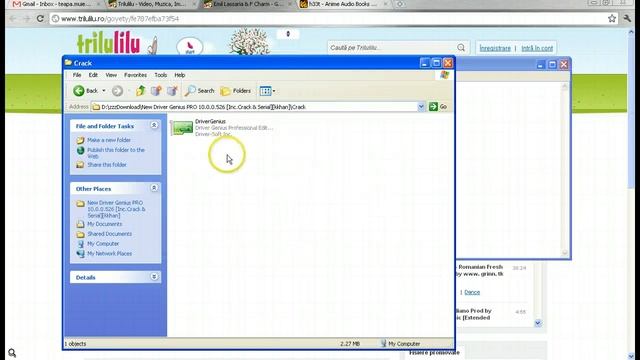Click the Publish folder globe icon
The image size is (640, 360).
click(x=80, y=150)
